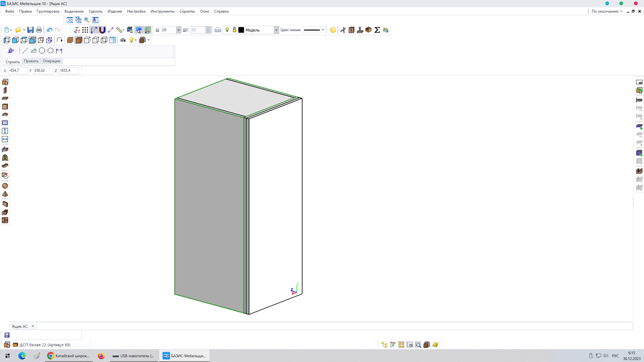Expand the ruler tool dropdown arrow

(x=124, y=30)
